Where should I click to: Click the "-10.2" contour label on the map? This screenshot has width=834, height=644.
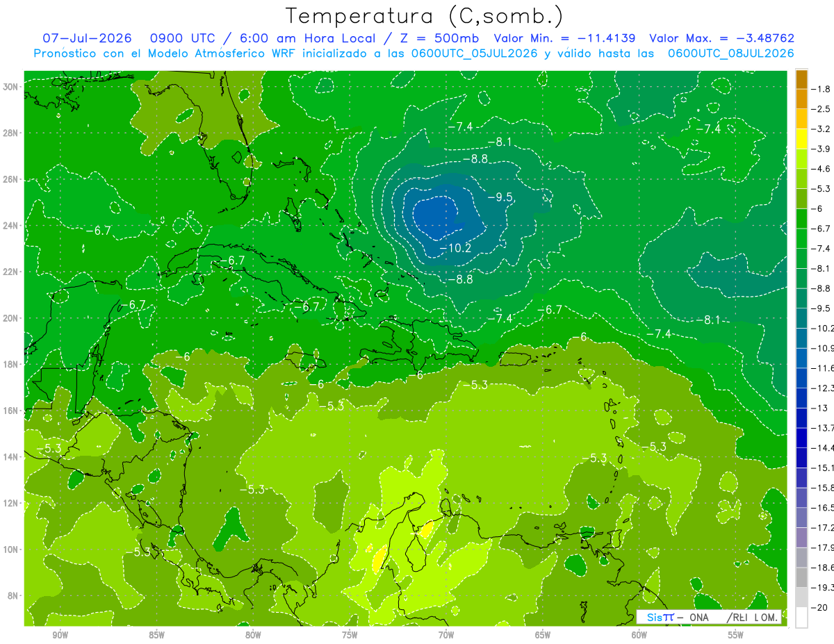(x=456, y=248)
